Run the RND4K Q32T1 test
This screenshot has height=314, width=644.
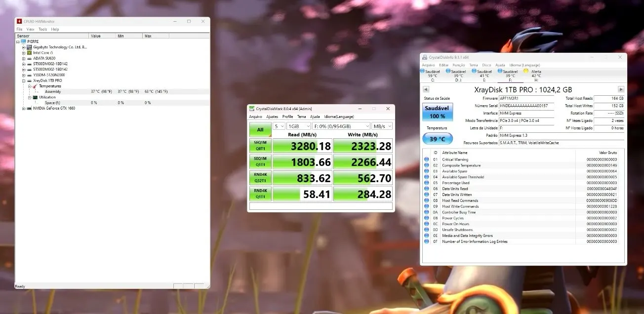[x=260, y=178]
